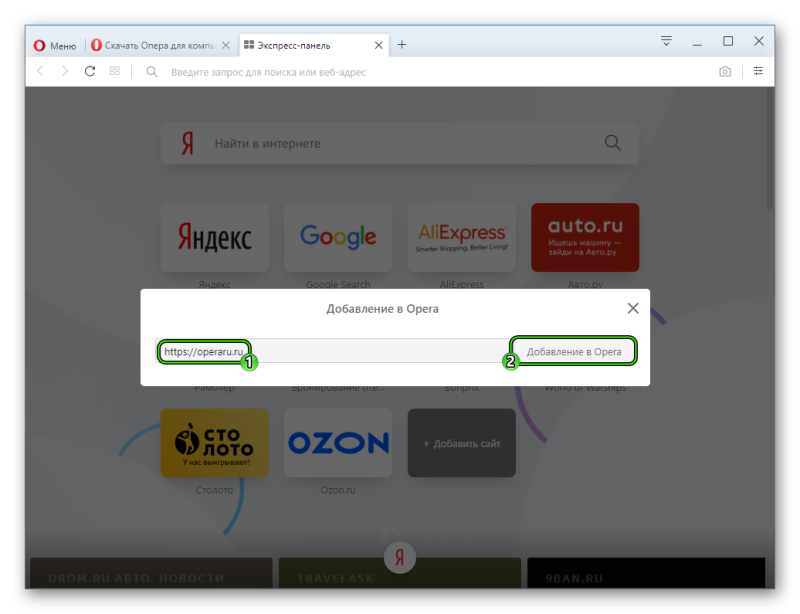Open the DROM.RU news card

[151, 573]
